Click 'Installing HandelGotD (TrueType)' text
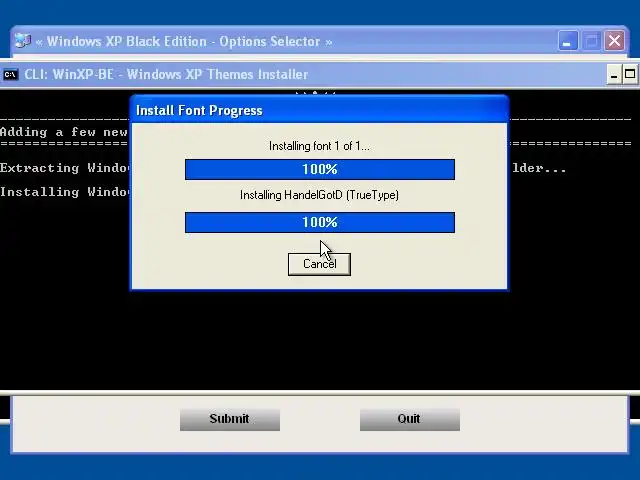Screen dimensions: 640x480 click(319, 195)
